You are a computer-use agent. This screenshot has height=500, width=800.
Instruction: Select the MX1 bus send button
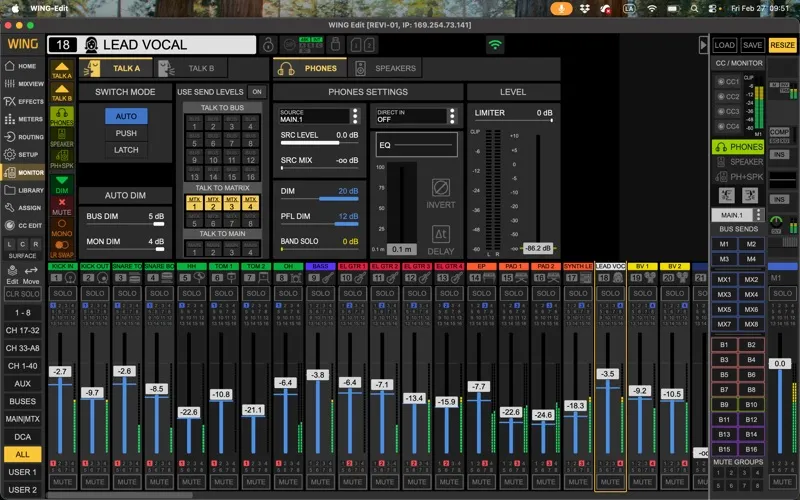[724, 280]
